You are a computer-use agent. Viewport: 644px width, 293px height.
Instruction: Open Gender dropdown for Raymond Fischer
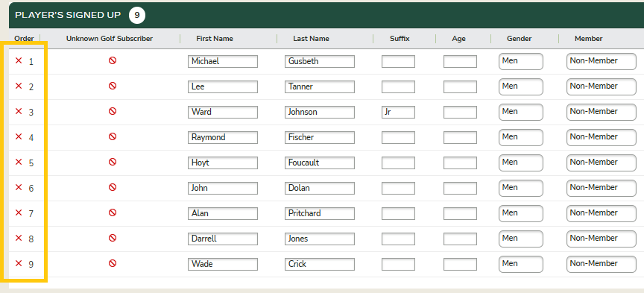click(x=521, y=137)
